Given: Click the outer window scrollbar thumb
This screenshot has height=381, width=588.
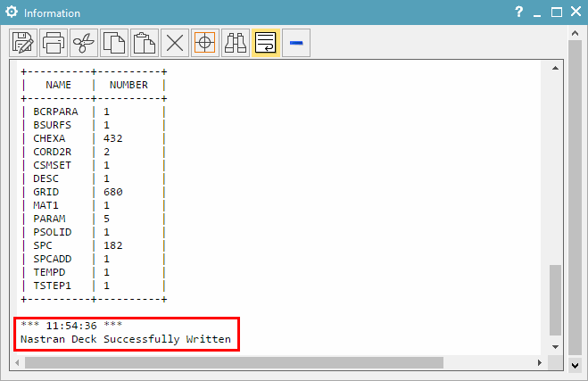Looking at the screenshot, I should [x=575, y=197].
